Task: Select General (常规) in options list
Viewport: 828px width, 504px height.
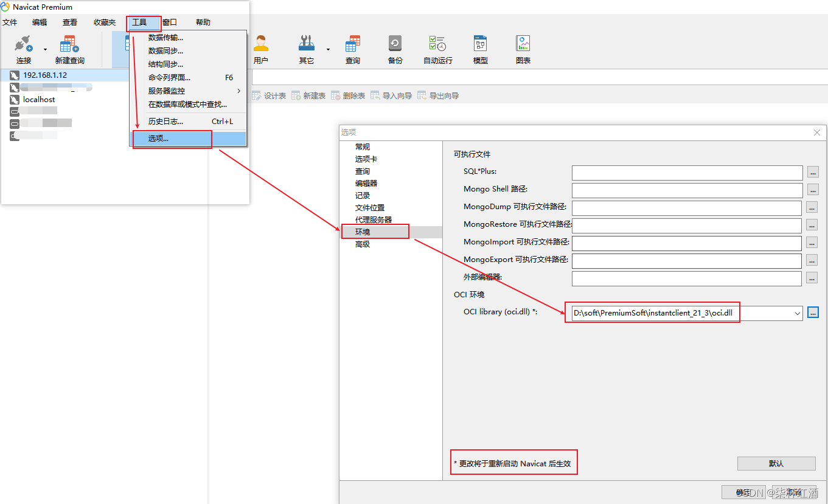Action: pyautogui.click(x=363, y=147)
